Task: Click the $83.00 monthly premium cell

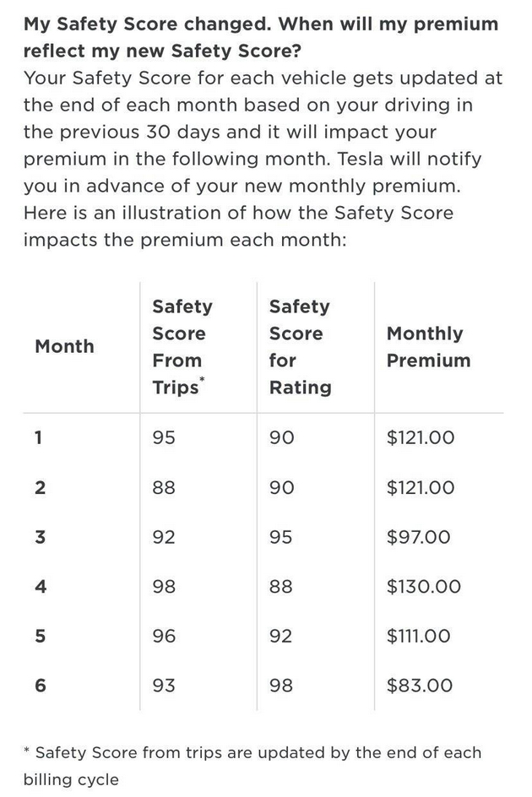Action: [419, 686]
